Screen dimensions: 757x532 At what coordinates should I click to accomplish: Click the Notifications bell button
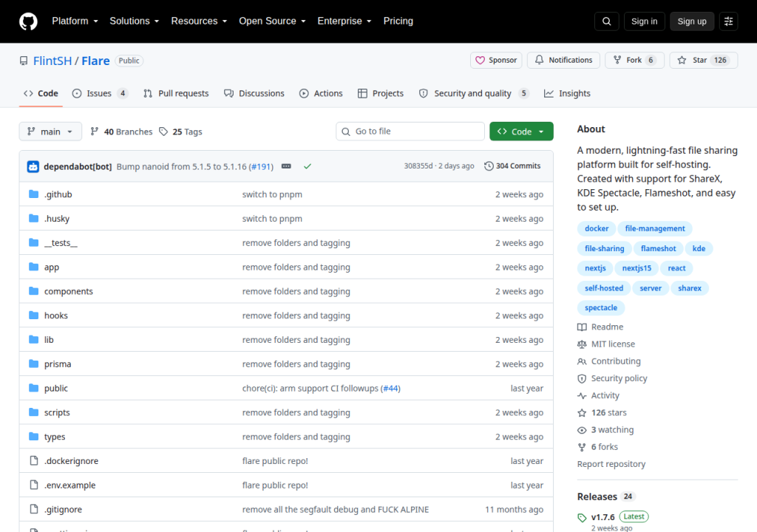pos(563,60)
